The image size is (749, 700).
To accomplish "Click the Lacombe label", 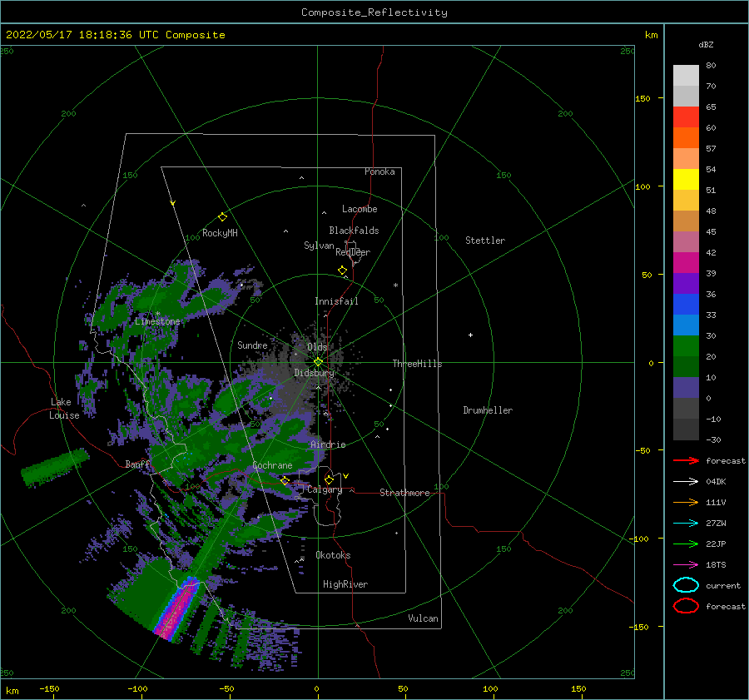I will [x=360, y=209].
